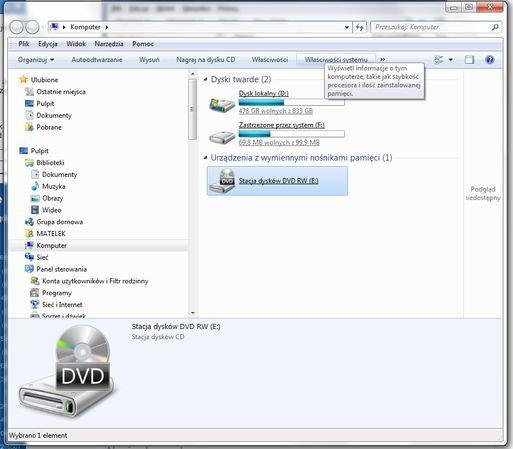
Task: Open the Narzędzia menu
Action: coord(109,44)
